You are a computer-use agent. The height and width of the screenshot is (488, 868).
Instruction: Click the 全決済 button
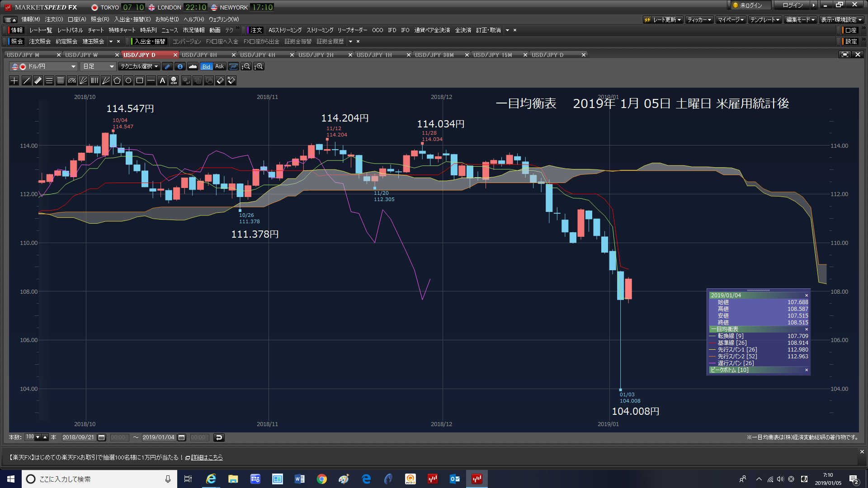[x=463, y=30]
